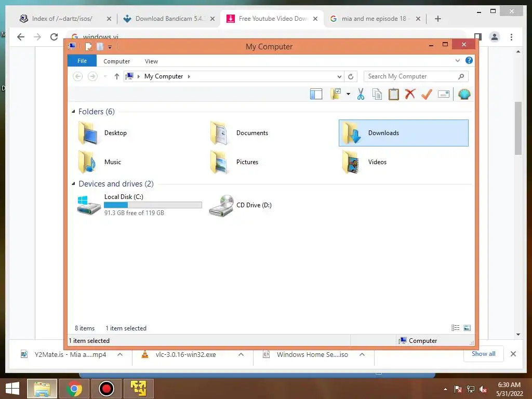This screenshot has width=532, height=399.
Task: Click the Search My Computer field
Action: point(416,76)
